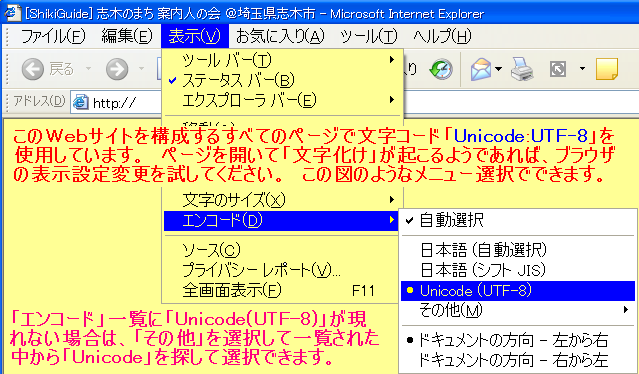This screenshot has height=374, width=639.
Task: Click the Print printer icon
Action: [522, 69]
